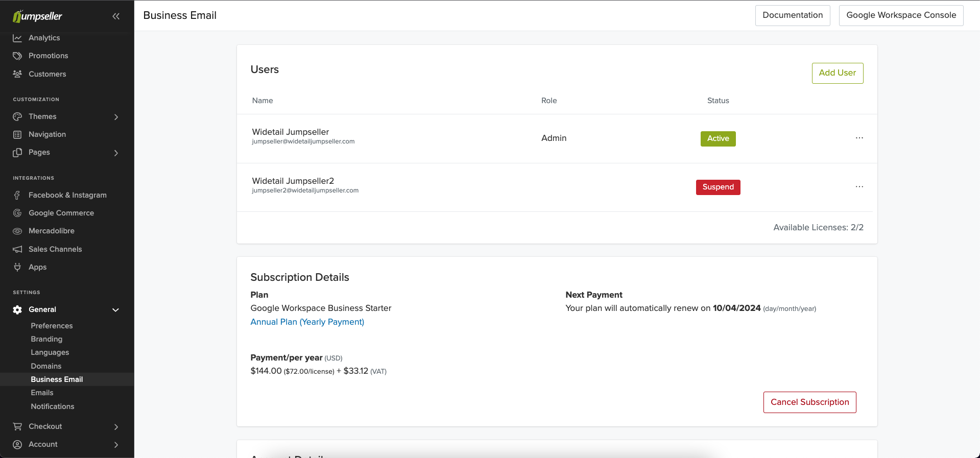
Task: Click Add User button
Action: [838, 73]
